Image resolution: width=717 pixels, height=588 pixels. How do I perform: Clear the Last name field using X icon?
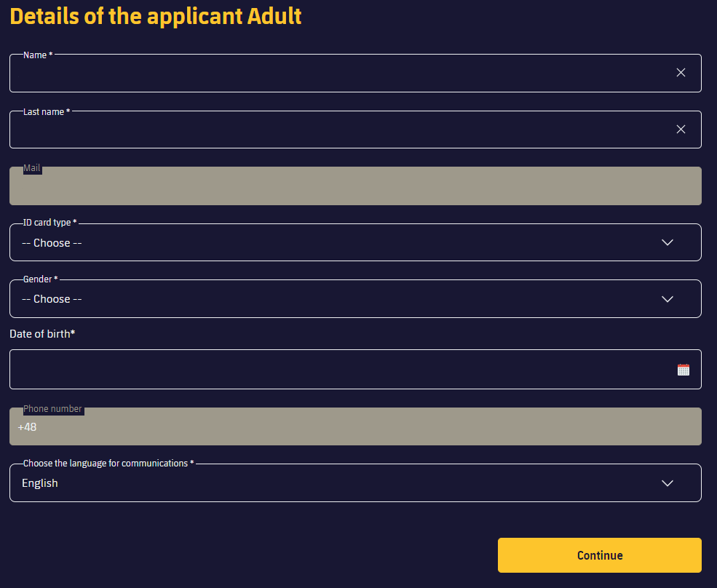(x=681, y=130)
